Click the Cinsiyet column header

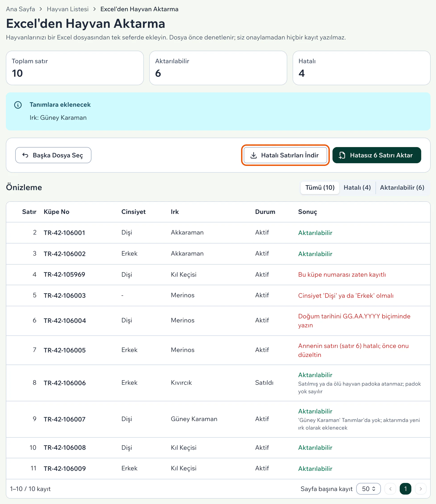[133, 212]
